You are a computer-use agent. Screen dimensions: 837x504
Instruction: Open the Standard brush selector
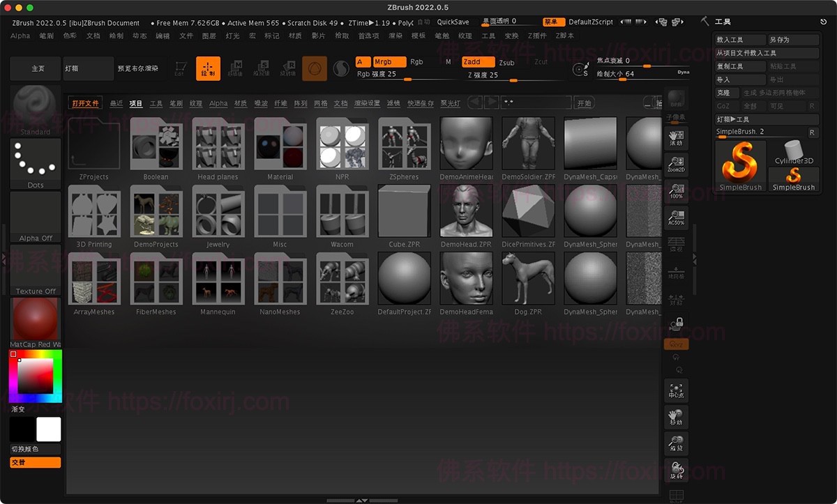(x=36, y=109)
